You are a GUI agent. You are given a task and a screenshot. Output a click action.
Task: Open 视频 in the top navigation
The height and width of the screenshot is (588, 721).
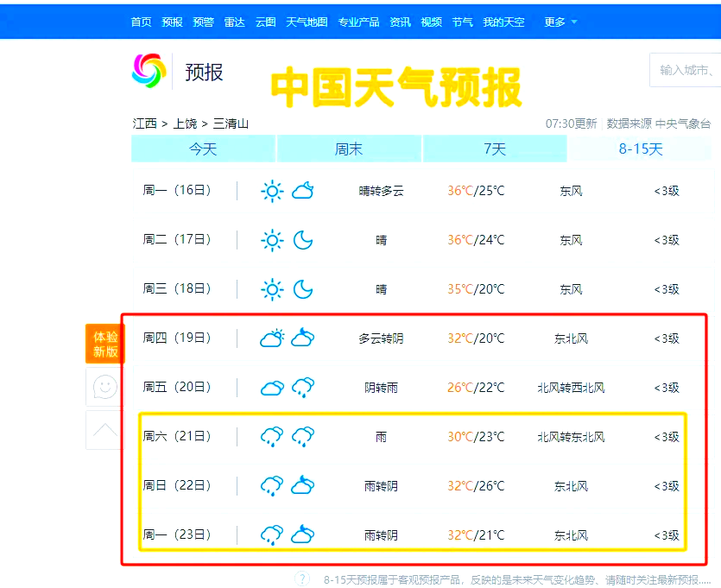click(x=432, y=22)
